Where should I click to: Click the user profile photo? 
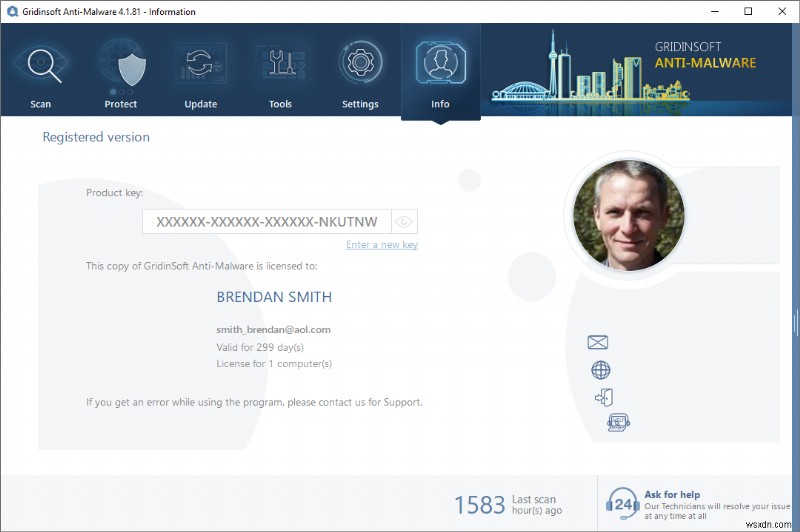(629, 215)
